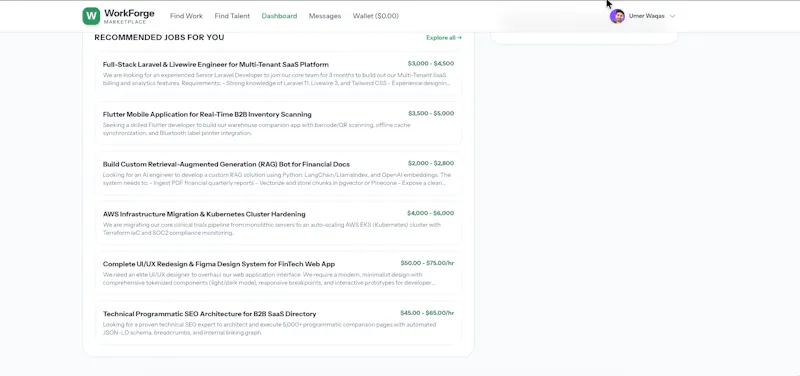Click the Recommended Jobs For You heading
The width and height of the screenshot is (800, 376).
pos(159,38)
